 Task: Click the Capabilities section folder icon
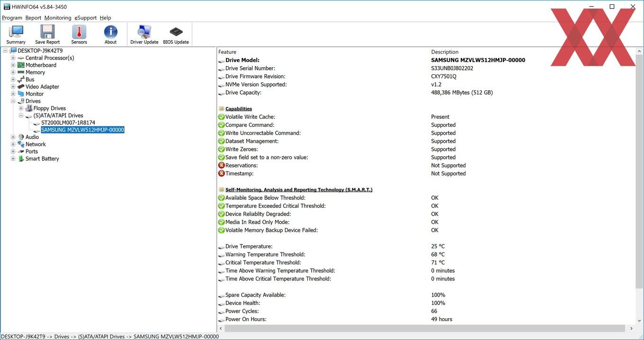point(221,109)
